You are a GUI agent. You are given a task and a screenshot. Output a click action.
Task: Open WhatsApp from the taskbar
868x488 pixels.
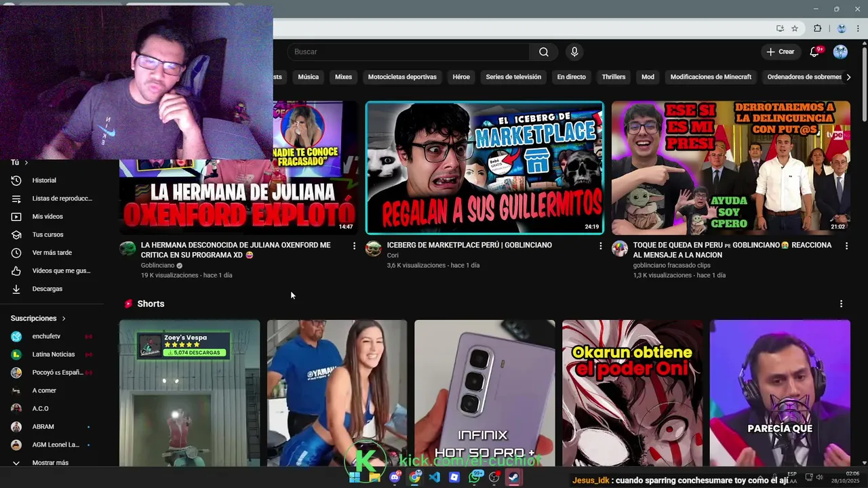[x=475, y=477]
